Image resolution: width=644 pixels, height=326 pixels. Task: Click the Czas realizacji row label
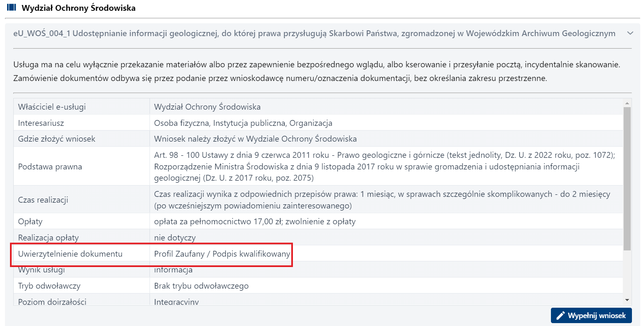(43, 199)
